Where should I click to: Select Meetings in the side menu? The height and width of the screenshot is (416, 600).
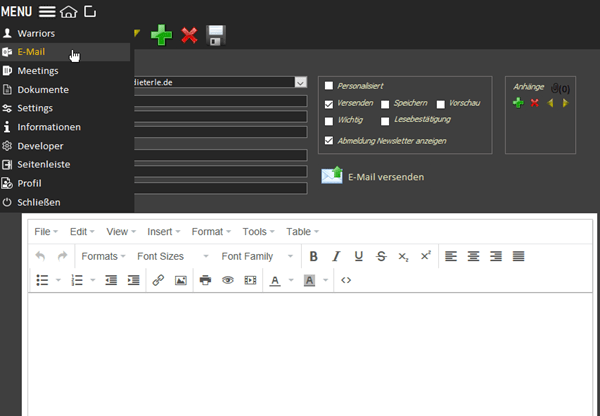pos(38,71)
